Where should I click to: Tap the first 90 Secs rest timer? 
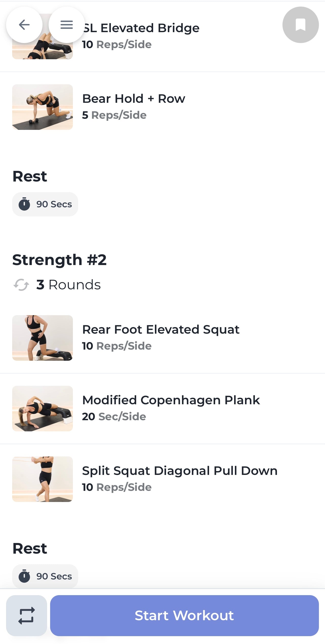(45, 204)
